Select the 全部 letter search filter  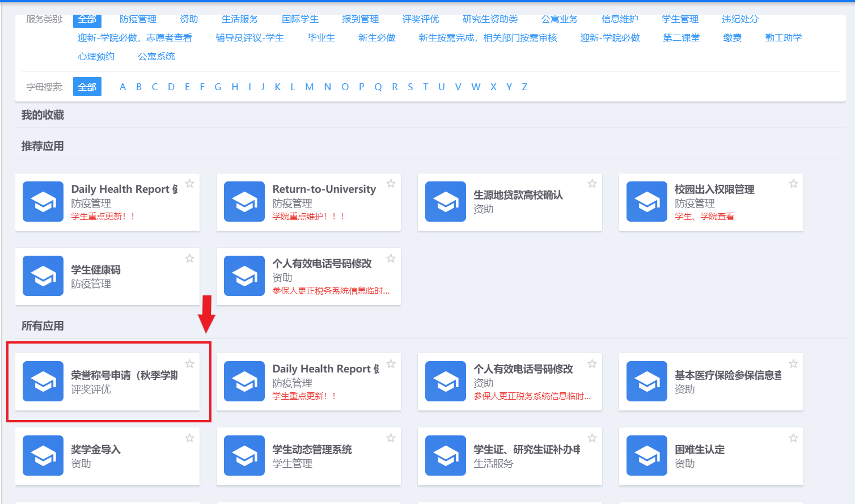(x=87, y=87)
